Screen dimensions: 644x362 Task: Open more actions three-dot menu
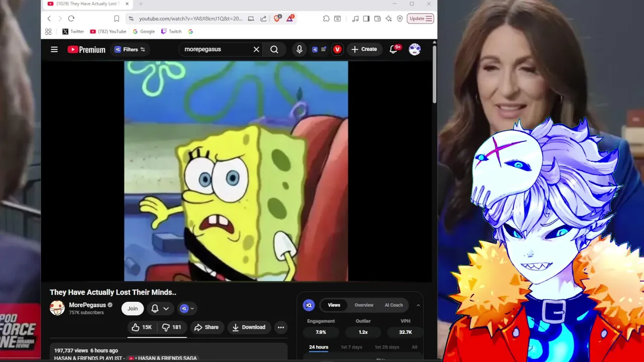[281, 327]
